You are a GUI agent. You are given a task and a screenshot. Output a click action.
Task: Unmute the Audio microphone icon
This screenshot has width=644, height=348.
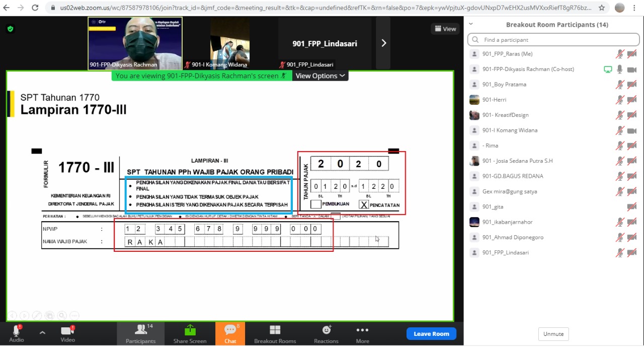coord(16,331)
